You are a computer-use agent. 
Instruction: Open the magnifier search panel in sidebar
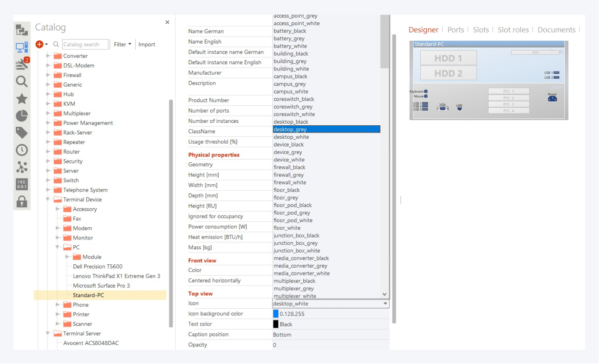pos(22,81)
